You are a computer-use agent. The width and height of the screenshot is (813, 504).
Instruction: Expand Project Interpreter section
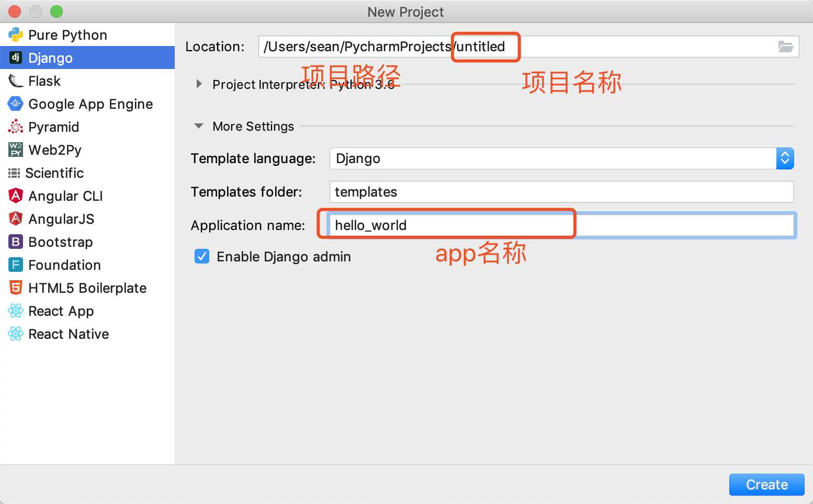pyautogui.click(x=199, y=84)
